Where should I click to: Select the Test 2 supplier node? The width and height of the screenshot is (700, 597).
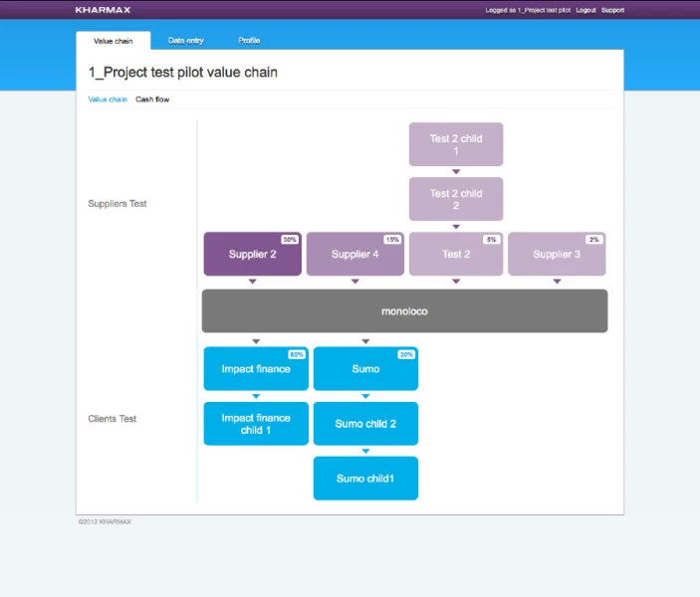456,255
